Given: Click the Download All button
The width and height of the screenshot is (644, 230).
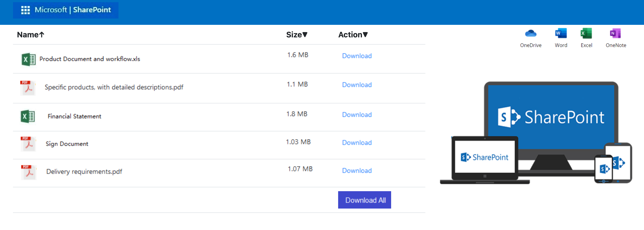Looking at the screenshot, I should pyautogui.click(x=364, y=200).
